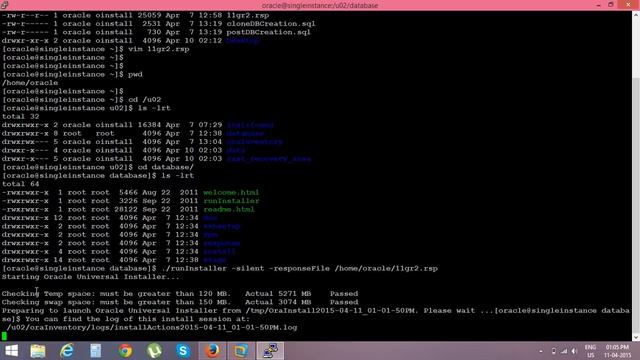Click the oracle@singleinstance window title text
Screen dimensions: 640x360
point(320,5)
